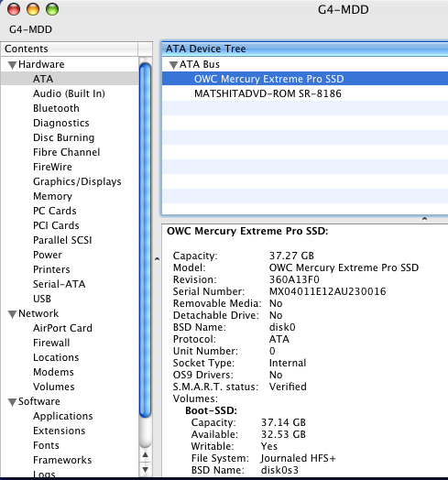Viewport: 448px width, 480px height.
Task: Open Disc Burning information
Action: (63, 137)
